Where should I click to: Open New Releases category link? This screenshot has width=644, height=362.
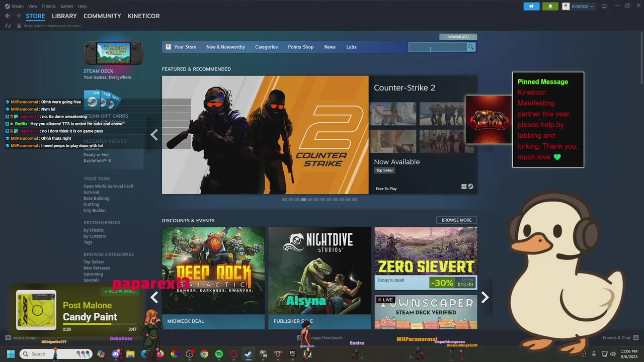(x=97, y=268)
